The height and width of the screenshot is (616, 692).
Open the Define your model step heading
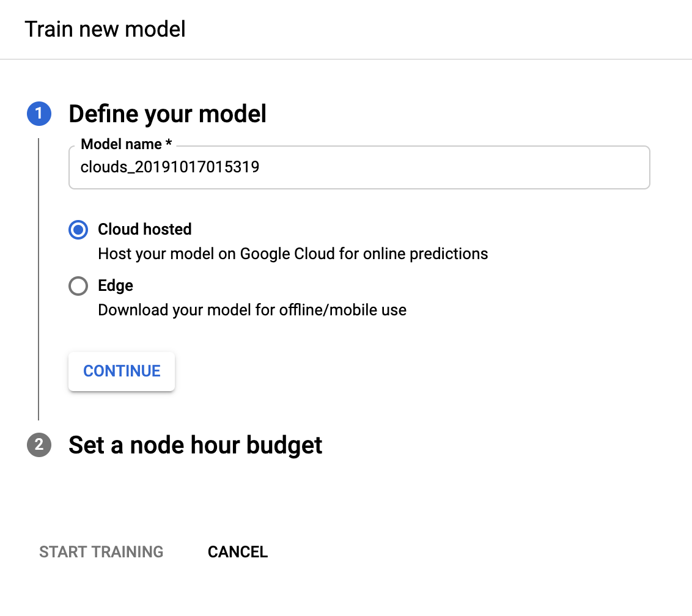pyautogui.click(x=167, y=114)
